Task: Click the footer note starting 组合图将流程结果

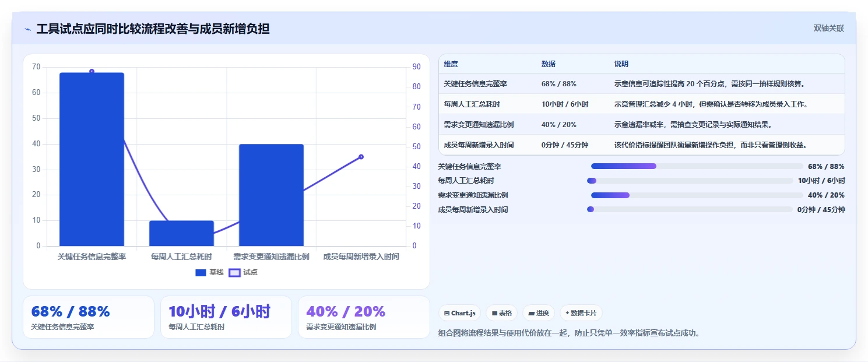Action: (569, 333)
